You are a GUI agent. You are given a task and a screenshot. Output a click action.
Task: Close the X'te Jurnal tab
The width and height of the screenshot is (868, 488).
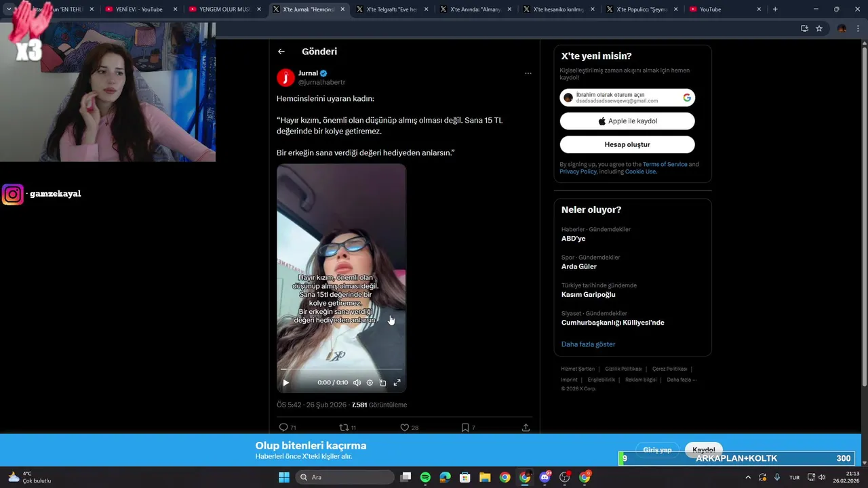[x=342, y=9]
